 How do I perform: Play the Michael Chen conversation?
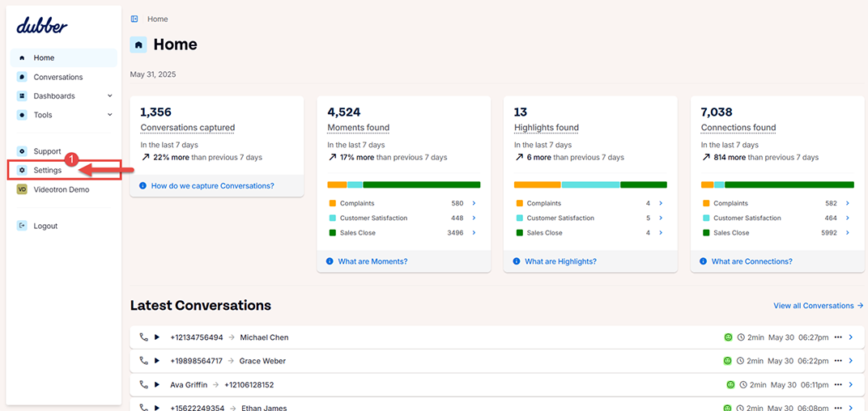157,337
